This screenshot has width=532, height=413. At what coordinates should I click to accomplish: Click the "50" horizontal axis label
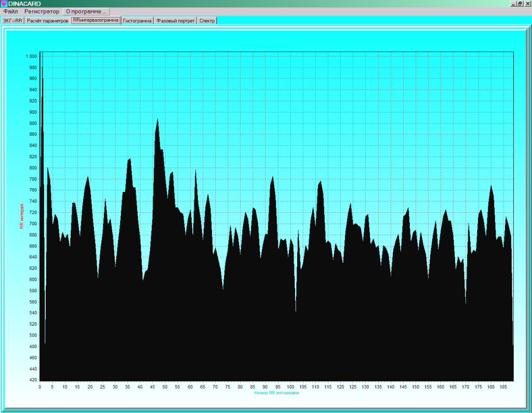tap(165, 387)
